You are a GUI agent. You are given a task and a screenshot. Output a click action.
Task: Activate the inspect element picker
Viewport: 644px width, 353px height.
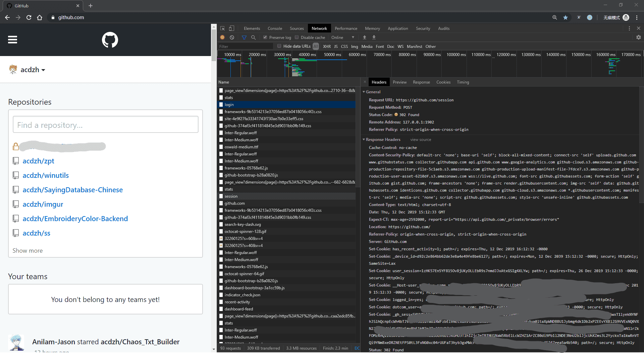(222, 29)
